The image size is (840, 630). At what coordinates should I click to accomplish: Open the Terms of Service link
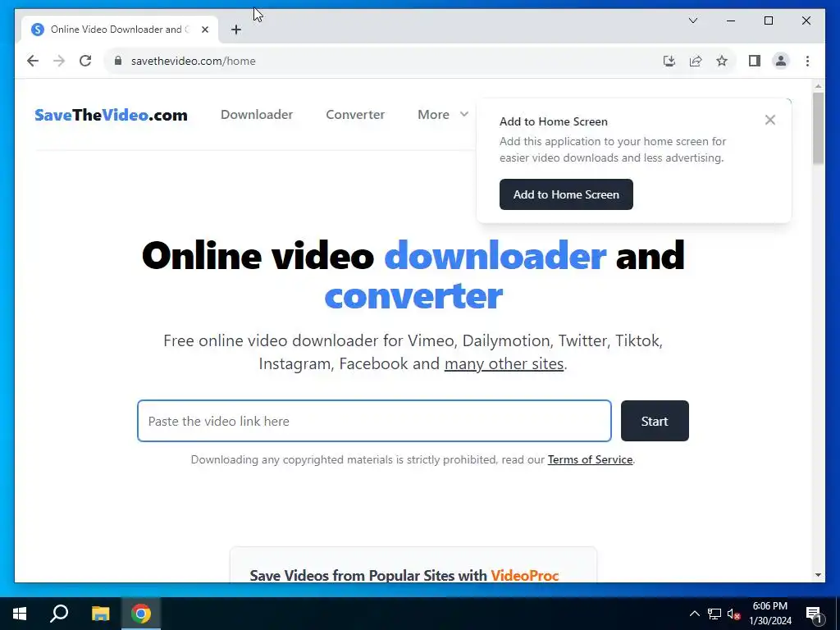[x=590, y=459]
